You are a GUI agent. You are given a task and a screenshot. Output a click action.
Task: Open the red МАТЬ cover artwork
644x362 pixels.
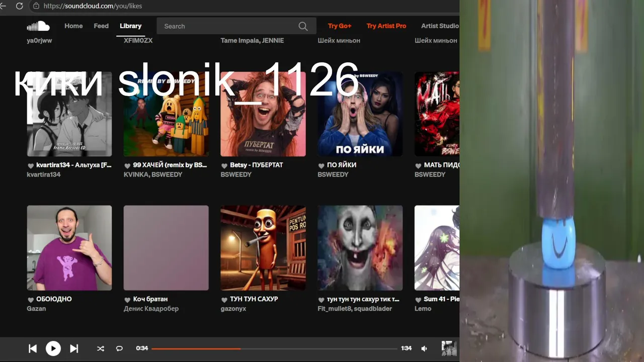click(x=437, y=114)
